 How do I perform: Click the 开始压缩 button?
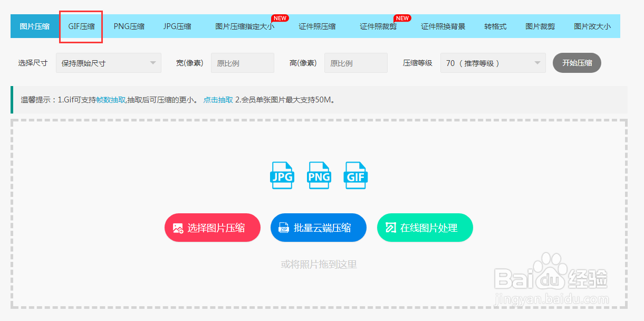pyautogui.click(x=576, y=62)
